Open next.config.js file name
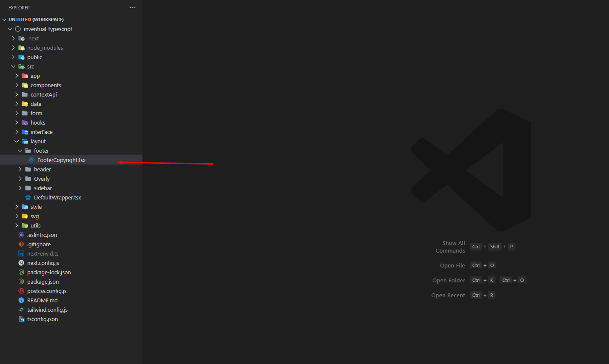Viewport: 609px width, 364px height. point(43,263)
